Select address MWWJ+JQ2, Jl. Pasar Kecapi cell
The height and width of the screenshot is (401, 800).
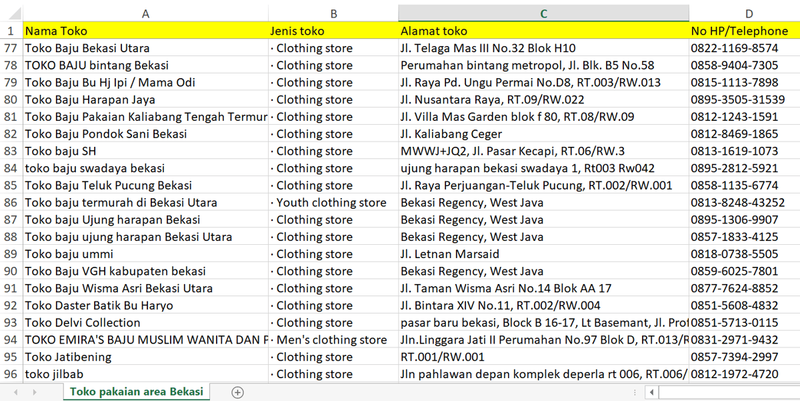[x=543, y=151]
